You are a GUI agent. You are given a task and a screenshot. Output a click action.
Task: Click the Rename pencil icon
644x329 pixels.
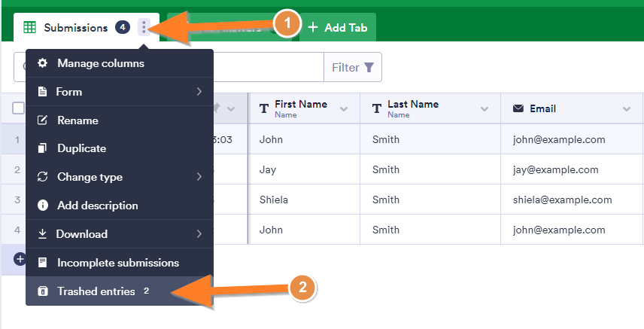point(43,120)
